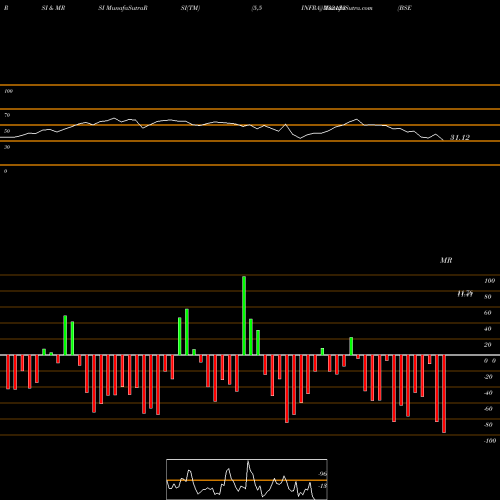Click the 11.47 value near MR axis
Viewport: 500px width, 500px height.
(x=465, y=294)
